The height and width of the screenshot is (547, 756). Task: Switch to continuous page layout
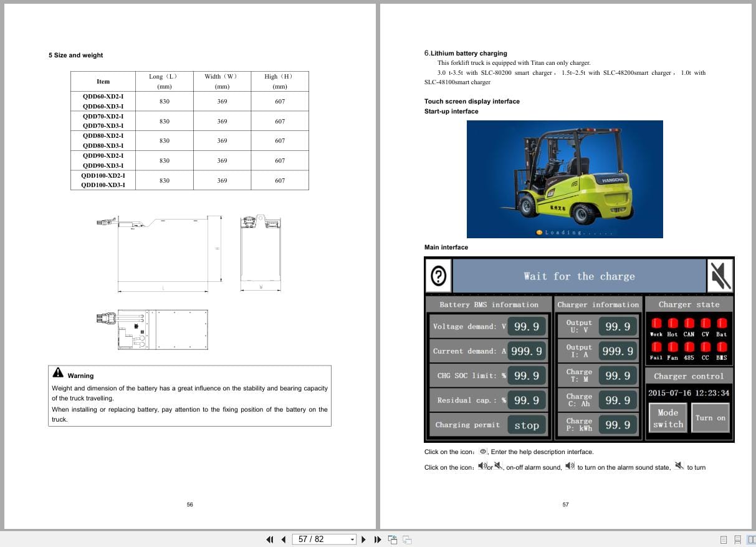[x=737, y=540]
